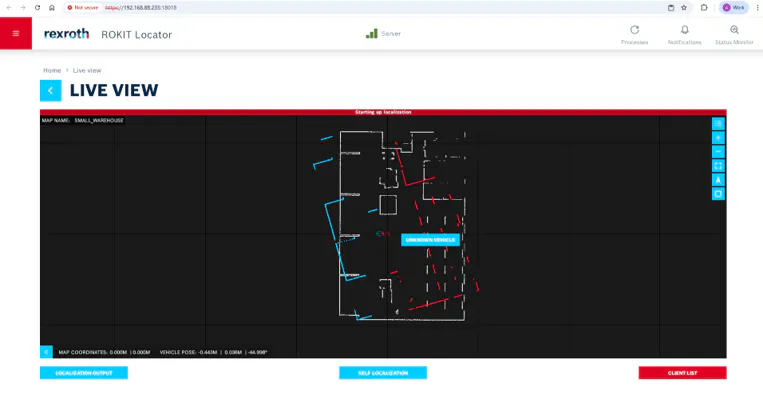Click the Processes refresh icon

tap(635, 30)
